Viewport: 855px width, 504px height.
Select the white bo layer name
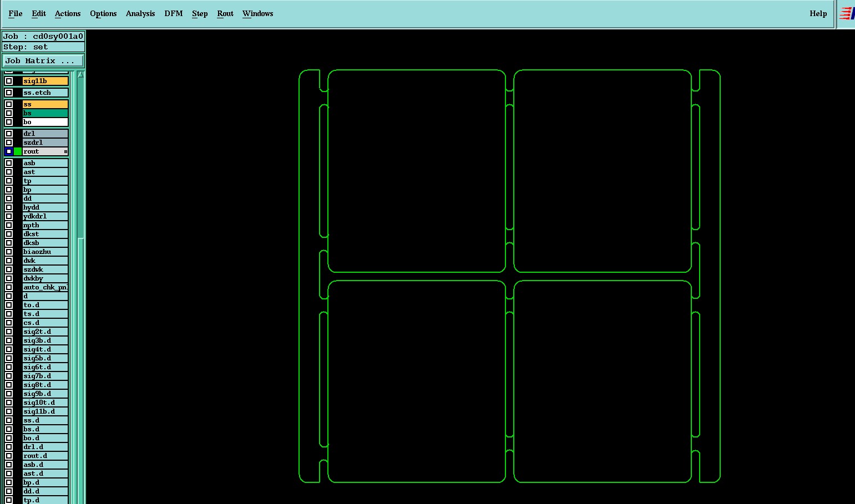[45, 122]
